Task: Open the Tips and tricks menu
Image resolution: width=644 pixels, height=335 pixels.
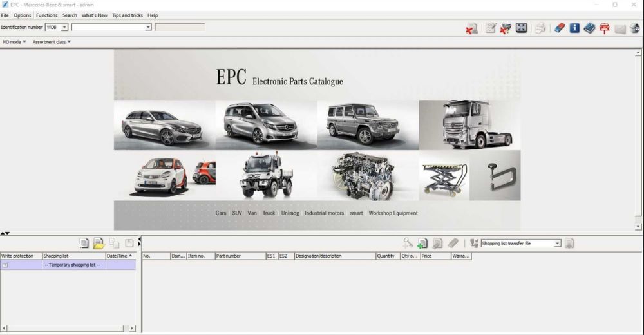Action: (128, 15)
